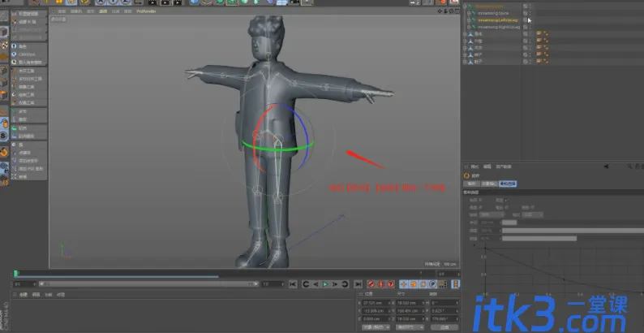Expand the mixamorig:RightUpLeg tree node
This screenshot has height=333, width=644.
point(469,27)
